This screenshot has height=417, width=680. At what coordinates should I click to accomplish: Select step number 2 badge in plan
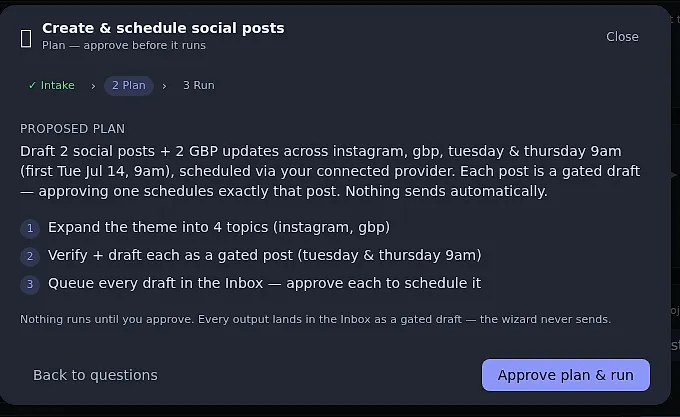[x=30, y=256]
